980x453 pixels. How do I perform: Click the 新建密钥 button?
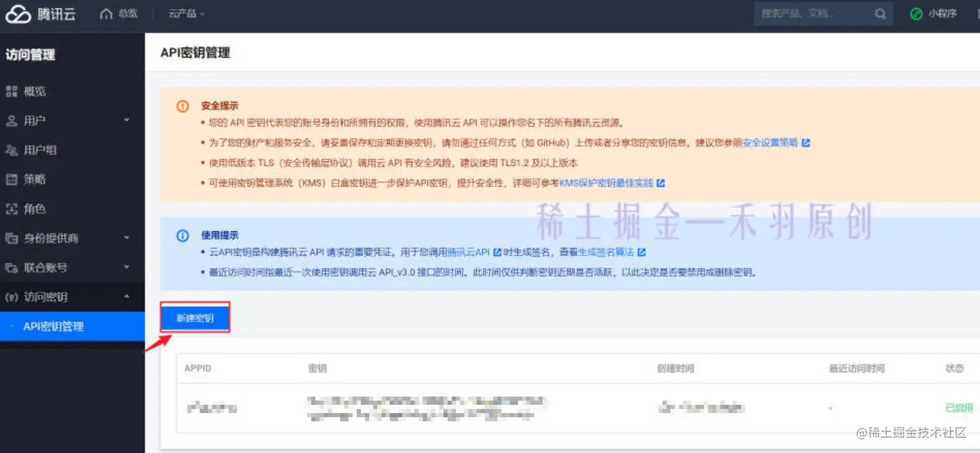(x=195, y=318)
